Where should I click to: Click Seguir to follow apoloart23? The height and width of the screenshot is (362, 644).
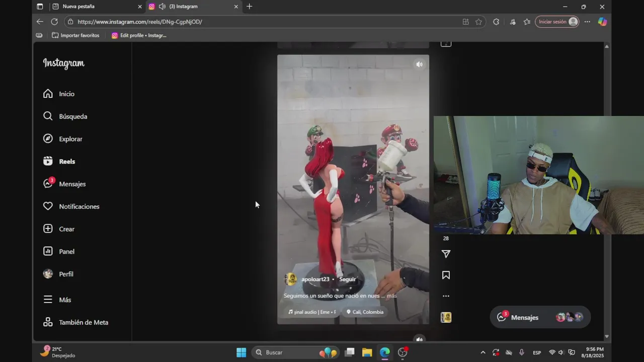347,279
